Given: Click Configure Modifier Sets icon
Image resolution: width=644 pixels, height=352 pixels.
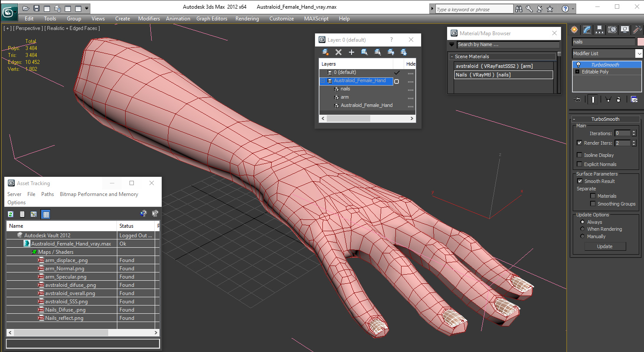Looking at the screenshot, I should 634,100.
